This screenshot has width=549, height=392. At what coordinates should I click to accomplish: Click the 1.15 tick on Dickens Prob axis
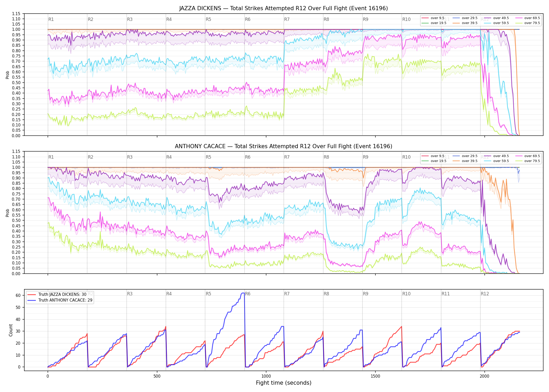tap(16, 14)
